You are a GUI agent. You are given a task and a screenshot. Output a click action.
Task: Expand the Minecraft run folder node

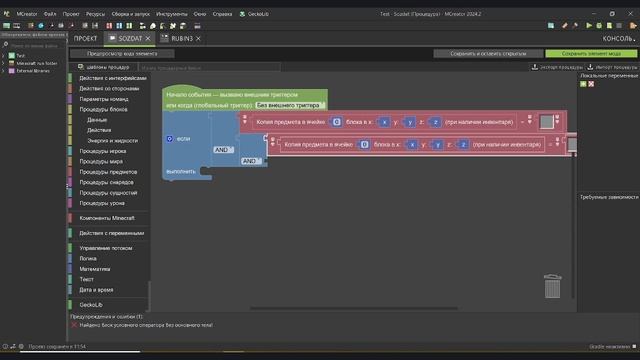3,63
